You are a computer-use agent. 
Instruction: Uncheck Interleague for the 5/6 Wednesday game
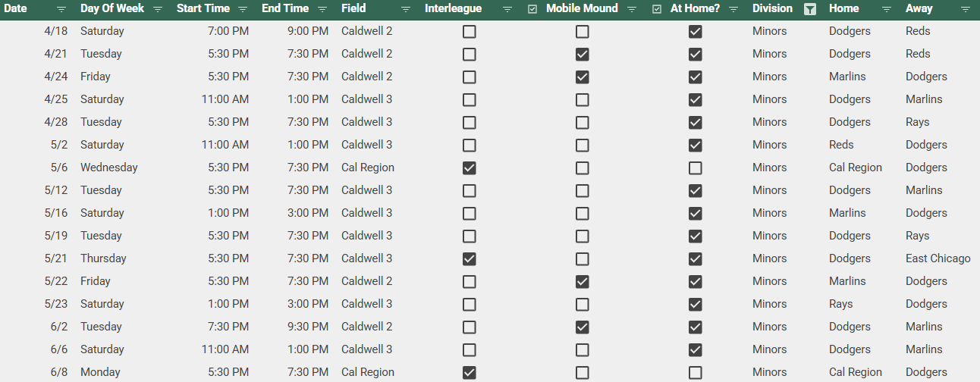click(x=470, y=168)
